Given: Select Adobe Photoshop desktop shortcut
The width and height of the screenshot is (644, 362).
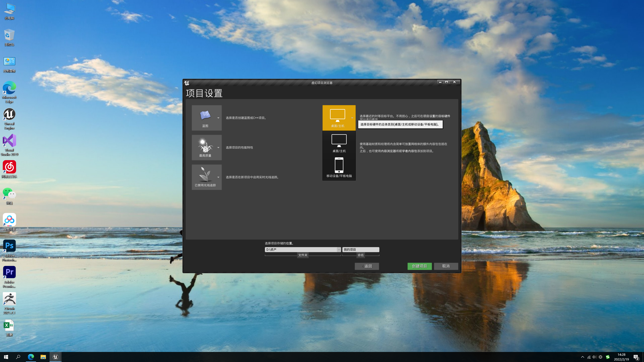Looking at the screenshot, I should (x=9, y=250).
